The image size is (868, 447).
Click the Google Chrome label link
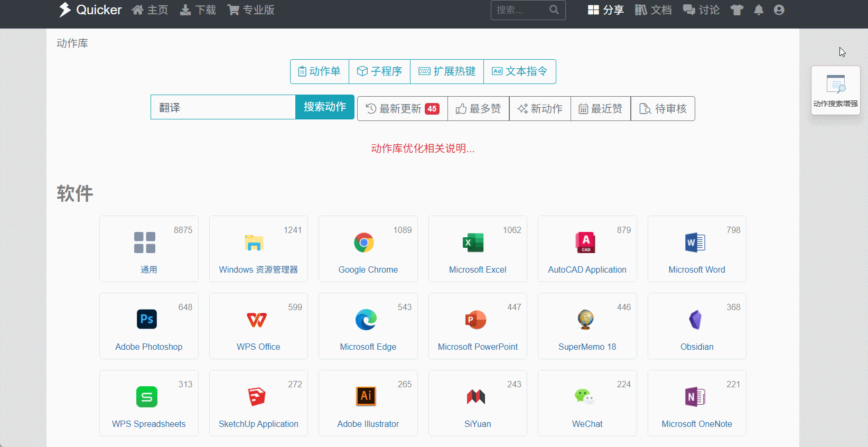point(368,269)
